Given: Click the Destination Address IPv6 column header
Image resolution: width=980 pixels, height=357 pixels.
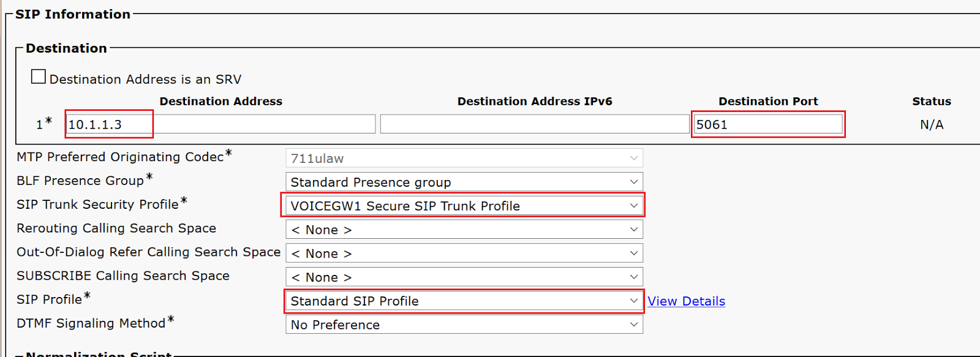Looking at the screenshot, I should coord(535,101).
